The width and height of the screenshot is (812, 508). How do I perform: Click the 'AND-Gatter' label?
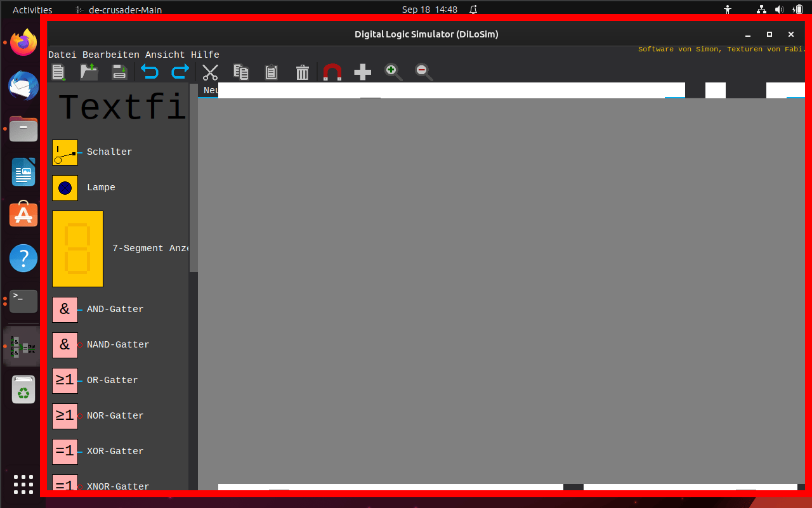click(x=115, y=309)
